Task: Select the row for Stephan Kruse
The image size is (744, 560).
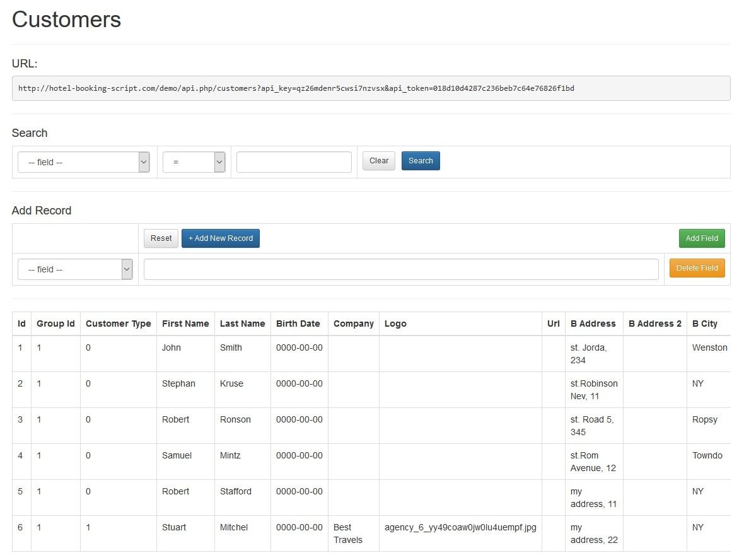Action: coord(178,383)
